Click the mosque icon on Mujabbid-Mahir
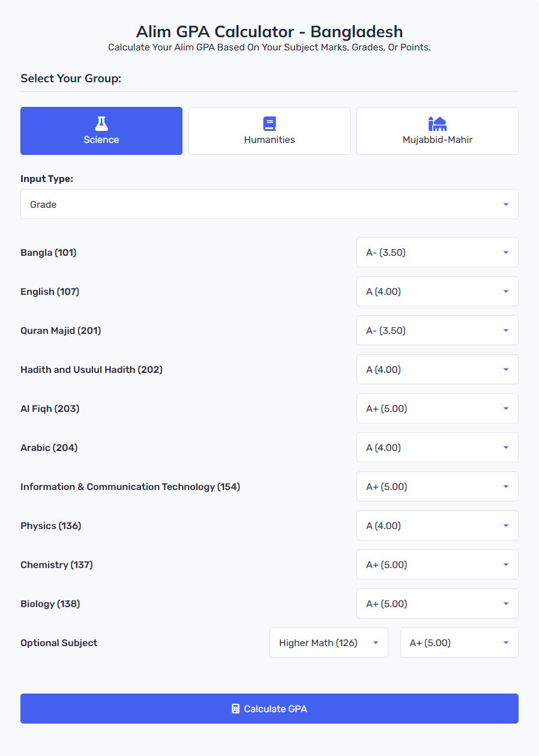This screenshot has height=756, width=539. pyautogui.click(x=438, y=124)
